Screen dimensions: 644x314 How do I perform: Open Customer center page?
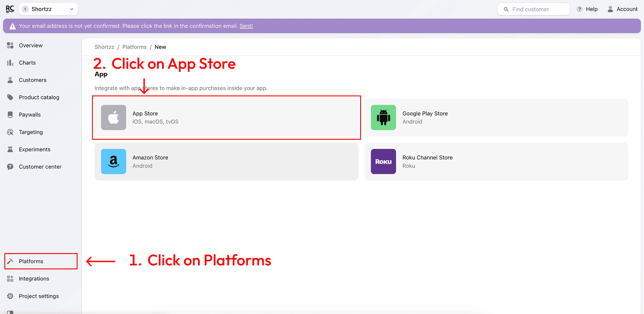(x=40, y=167)
